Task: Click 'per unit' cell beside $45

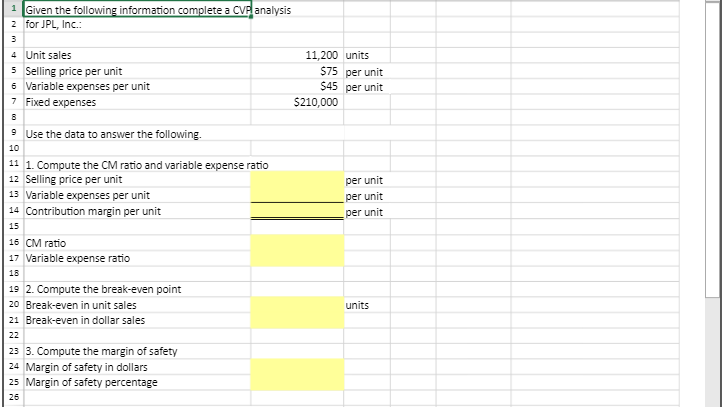Action: pos(367,87)
